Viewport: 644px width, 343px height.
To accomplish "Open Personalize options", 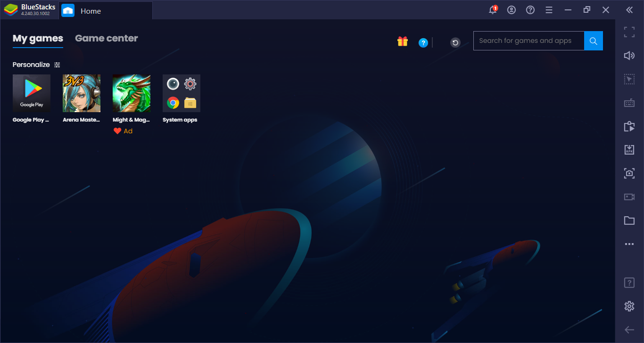I will tap(36, 65).
